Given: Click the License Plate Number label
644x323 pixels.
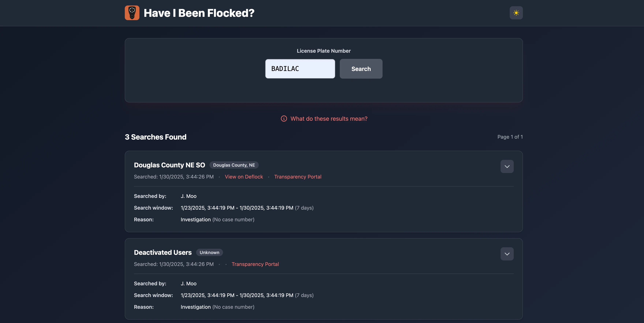Looking at the screenshot, I should point(323,51).
